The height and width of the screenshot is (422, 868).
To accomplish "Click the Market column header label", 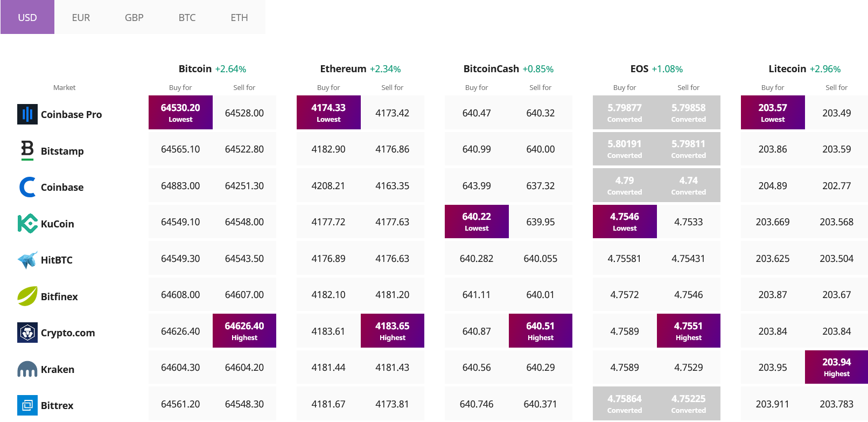I will point(64,87).
